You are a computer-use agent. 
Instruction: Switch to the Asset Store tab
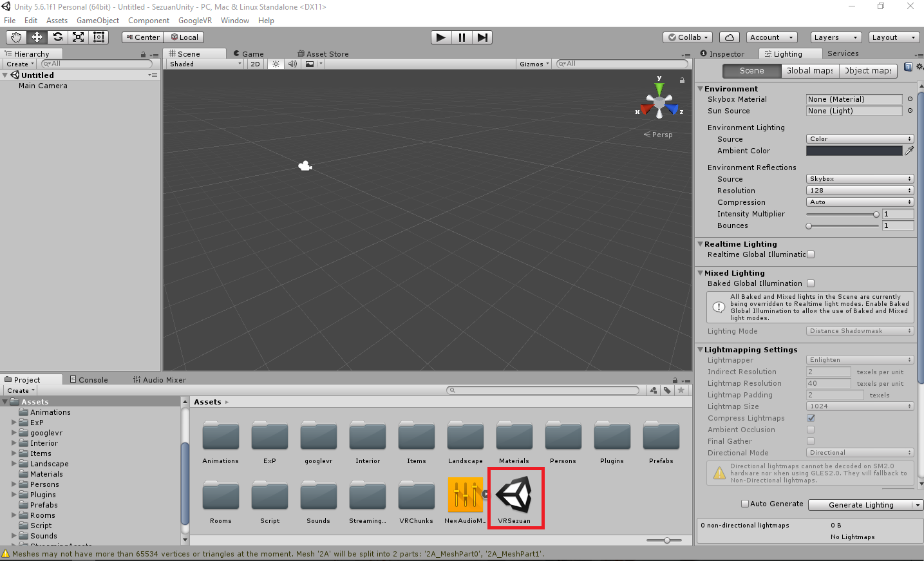click(323, 54)
